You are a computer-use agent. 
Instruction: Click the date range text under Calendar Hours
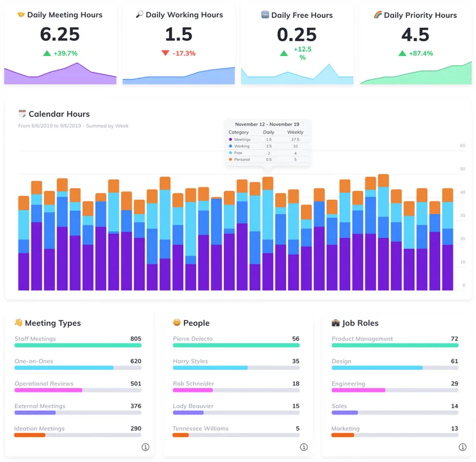tap(73, 125)
